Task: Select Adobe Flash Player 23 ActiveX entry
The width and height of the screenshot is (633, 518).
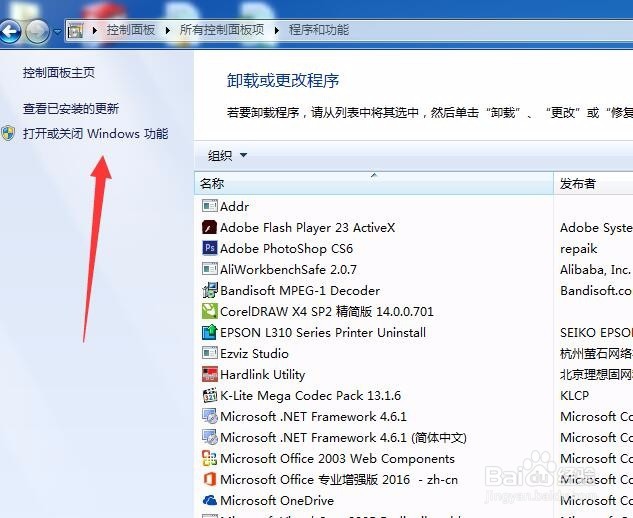Action: (x=307, y=227)
